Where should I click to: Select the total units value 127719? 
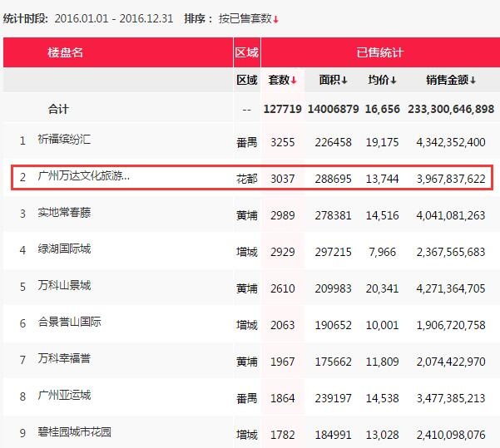283,109
